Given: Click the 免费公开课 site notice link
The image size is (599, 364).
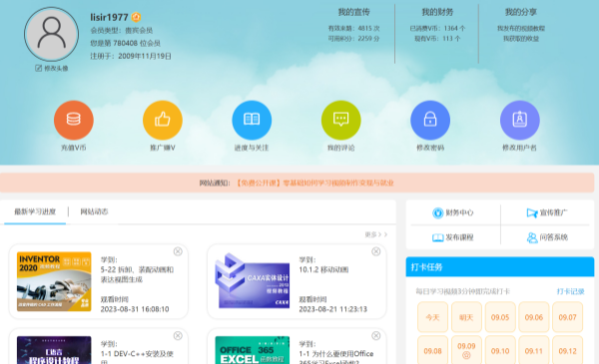Looking at the screenshot, I should [314, 183].
